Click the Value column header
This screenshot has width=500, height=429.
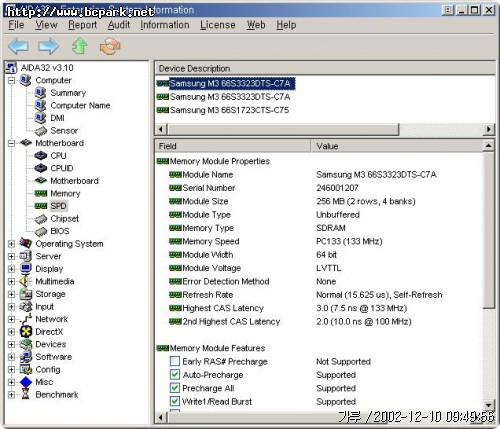(396, 146)
